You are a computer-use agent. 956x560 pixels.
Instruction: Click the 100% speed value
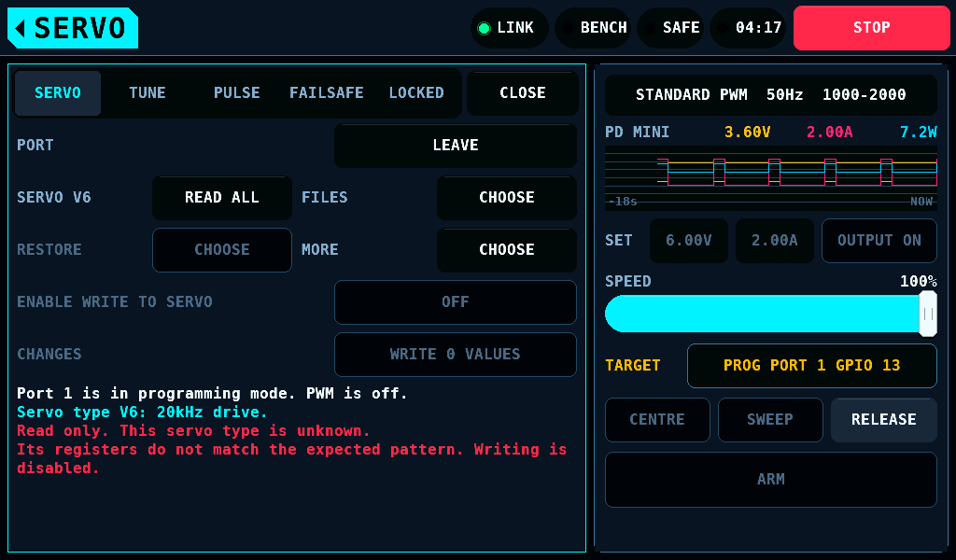coord(919,282)
